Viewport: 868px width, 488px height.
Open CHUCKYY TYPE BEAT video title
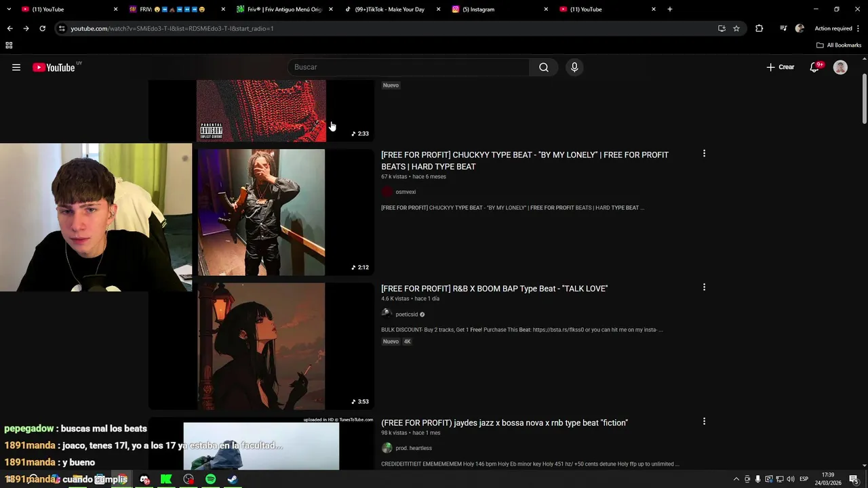(x=525, y=161)
